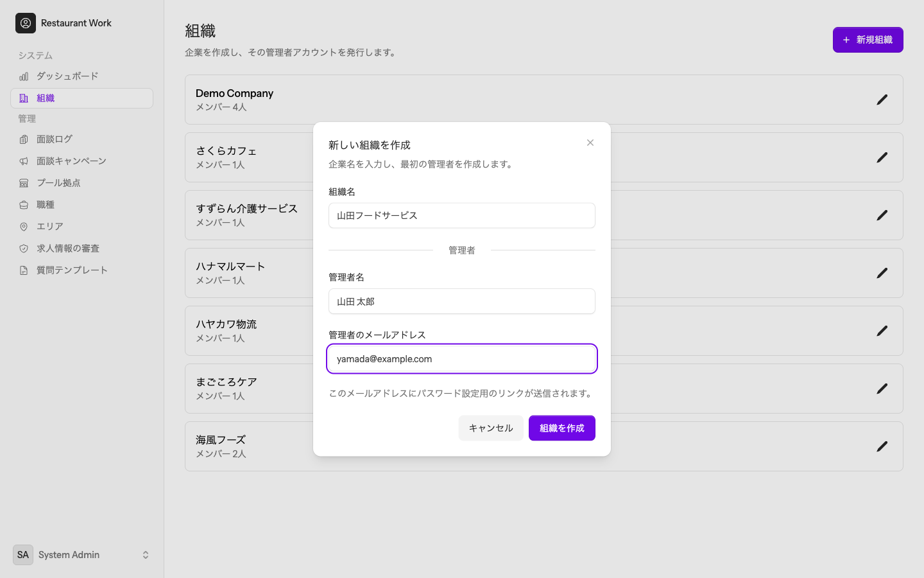Image resolution: width=924 pixels, height=578 pixels.
Task: Click the pencil icon for さくらカフェ
Action: pos(882,157)
